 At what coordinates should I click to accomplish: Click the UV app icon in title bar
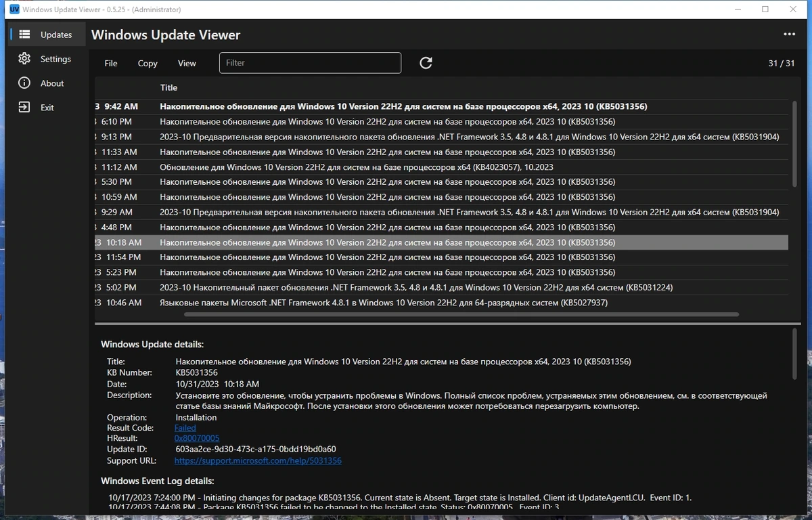point(14,9)
